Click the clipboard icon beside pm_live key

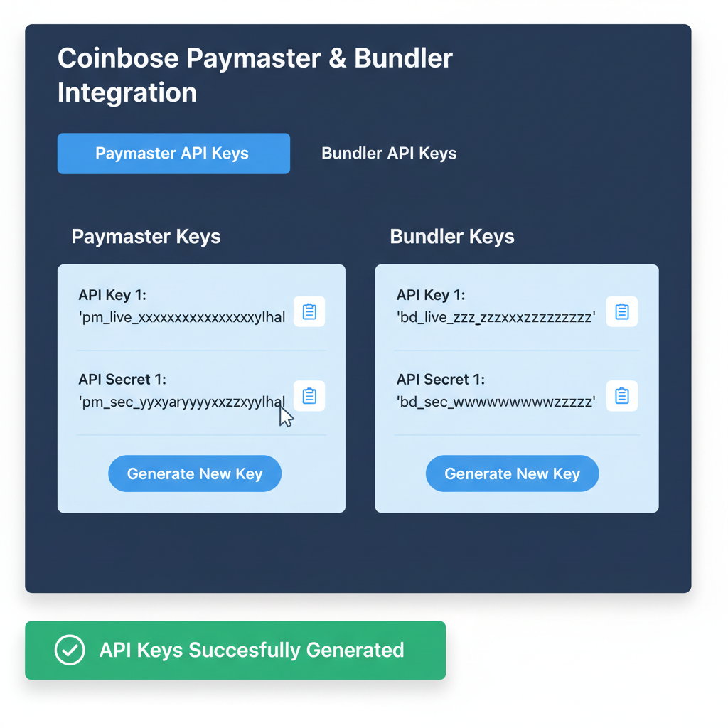pyautogui.click(x=309, y=311)
